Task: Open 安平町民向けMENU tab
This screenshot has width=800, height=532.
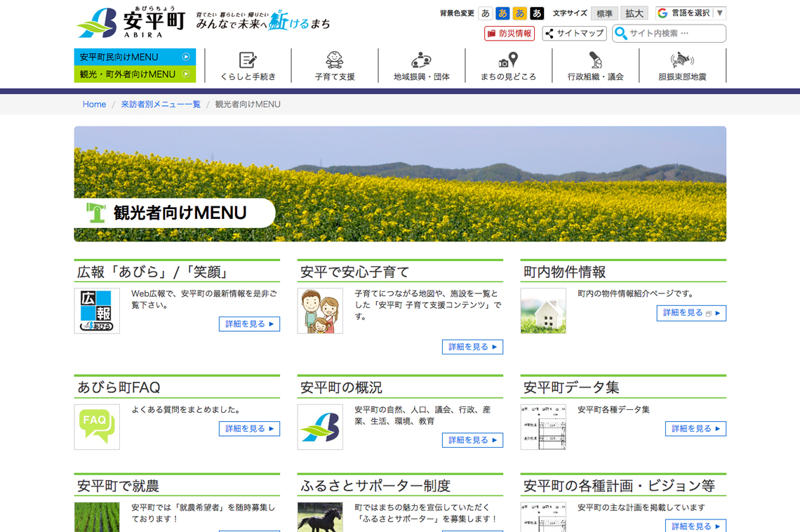Action: click(x=135, y=57)
